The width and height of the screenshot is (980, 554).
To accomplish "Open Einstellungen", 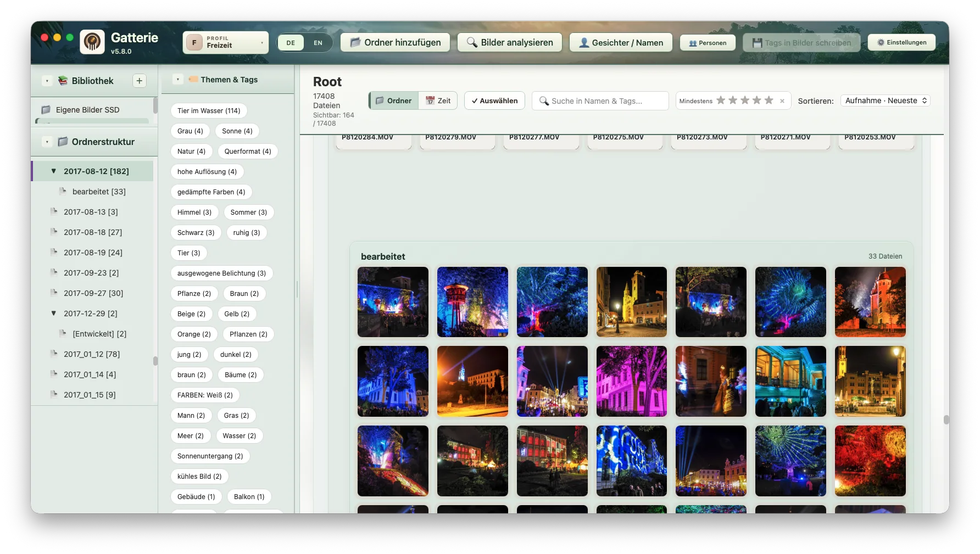I will click(901, 42).
